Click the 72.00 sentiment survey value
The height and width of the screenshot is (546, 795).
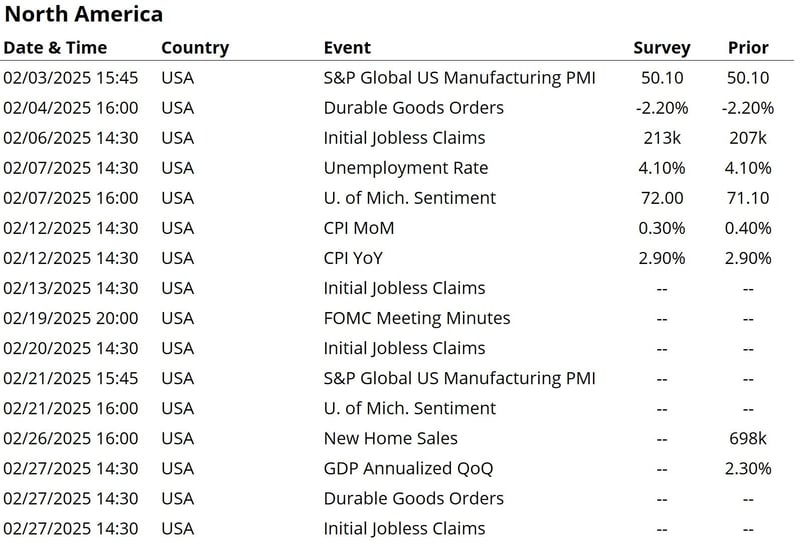pos(662,198)
